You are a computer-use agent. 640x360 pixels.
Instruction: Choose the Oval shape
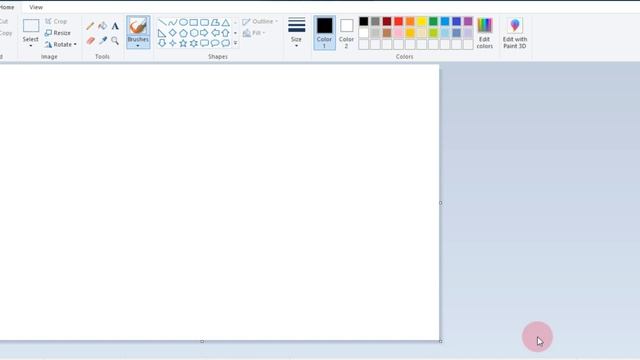[x=183, y=22]
